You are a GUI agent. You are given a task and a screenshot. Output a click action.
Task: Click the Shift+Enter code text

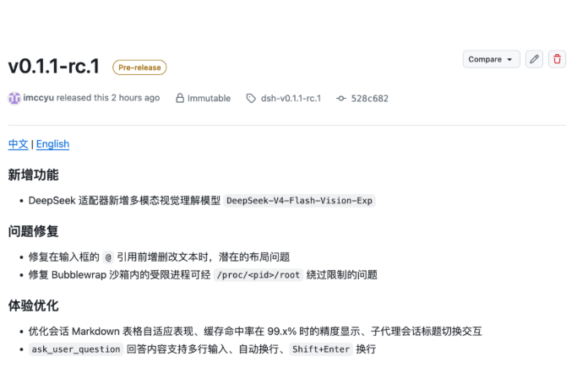coord(321,349)
